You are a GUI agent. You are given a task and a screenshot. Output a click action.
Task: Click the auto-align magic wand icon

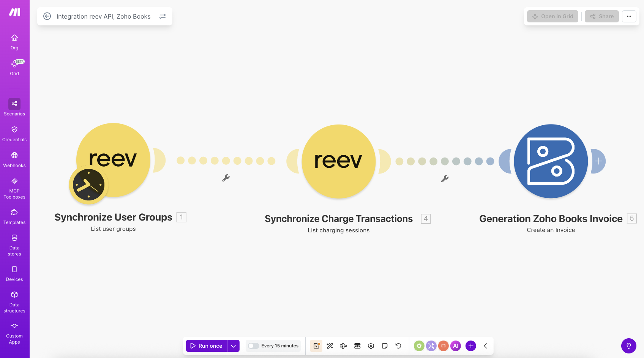(x=330, y=346)
